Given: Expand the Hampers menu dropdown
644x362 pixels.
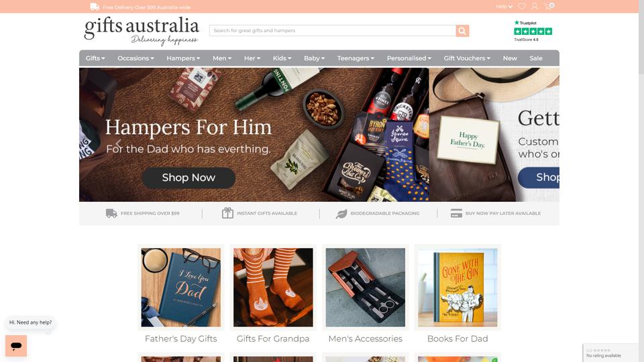Looking at the screenshot, I should (x=183, y=58).
